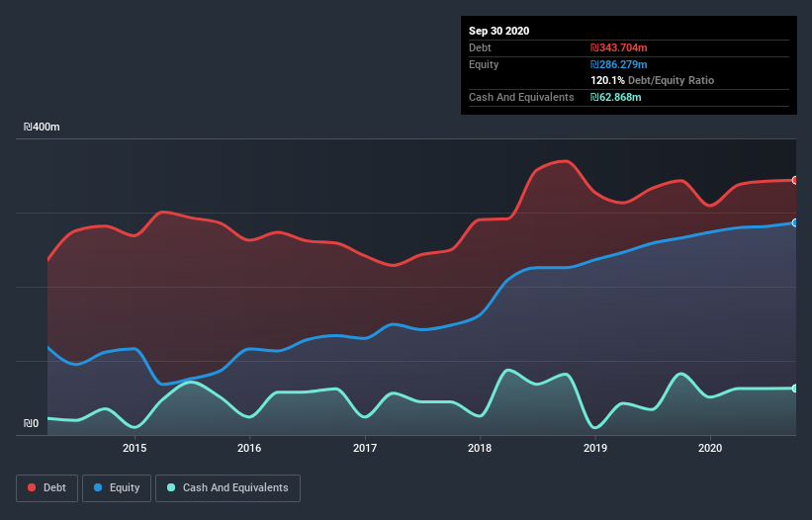Click the ₪62.868m cash value
Viewport: 812px width, 520px height.
click(616, 97)
